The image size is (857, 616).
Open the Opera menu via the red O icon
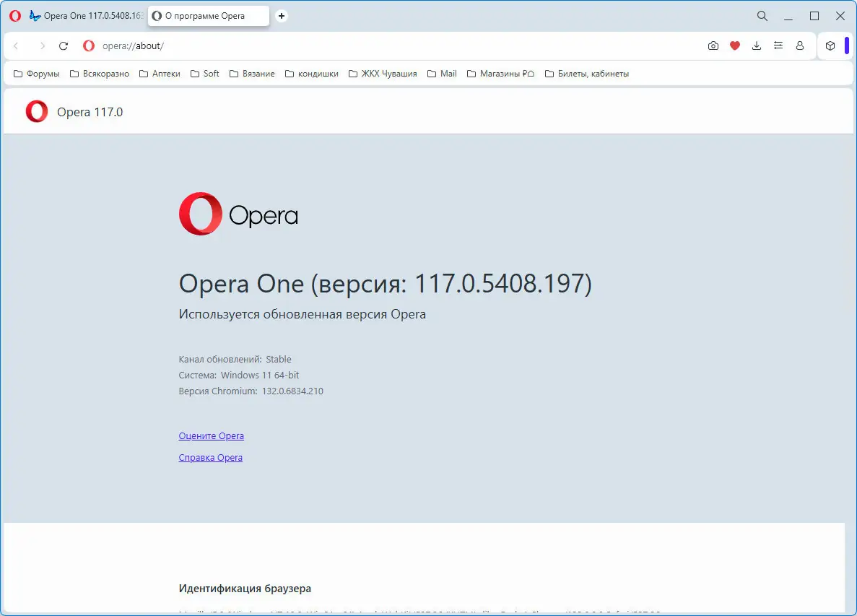tap(14, 15)
